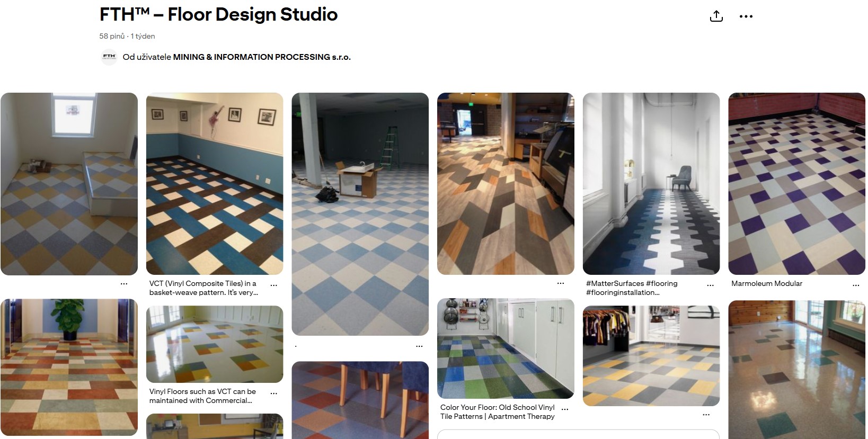Open the Marmoleum Modular pin title
This screenshot has width=868, height=439.
(767, 283)
